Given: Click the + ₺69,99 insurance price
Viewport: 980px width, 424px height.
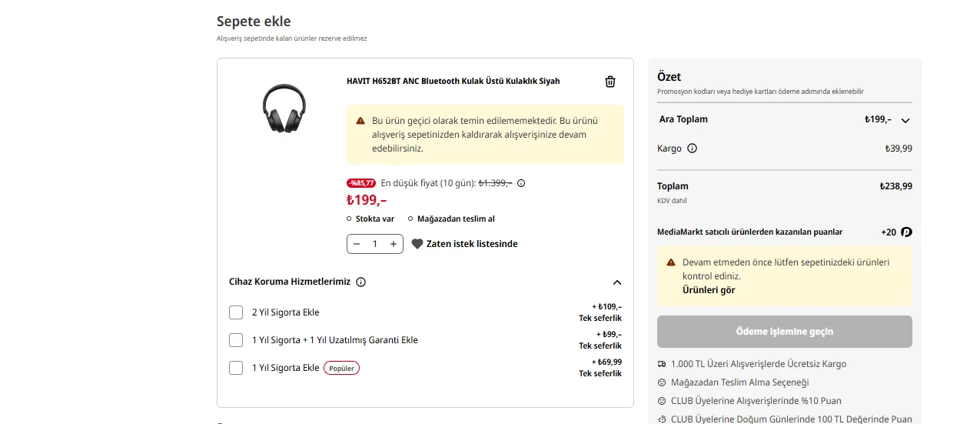Looking at the screenshot, I should click(x=606, y=362).
